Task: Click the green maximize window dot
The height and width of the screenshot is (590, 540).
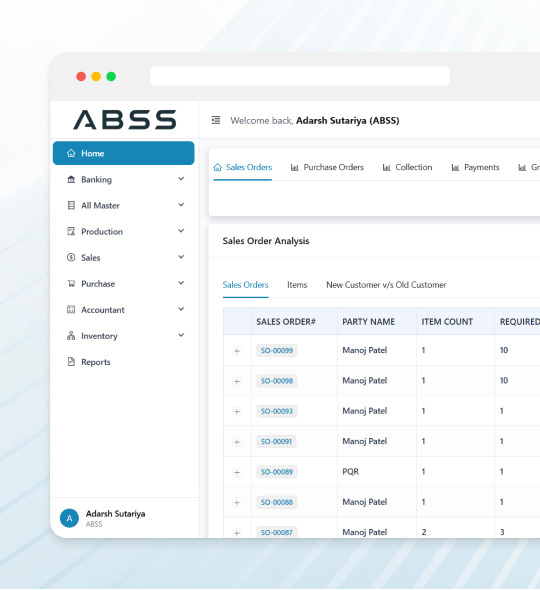Action: [x=111, y=76]
